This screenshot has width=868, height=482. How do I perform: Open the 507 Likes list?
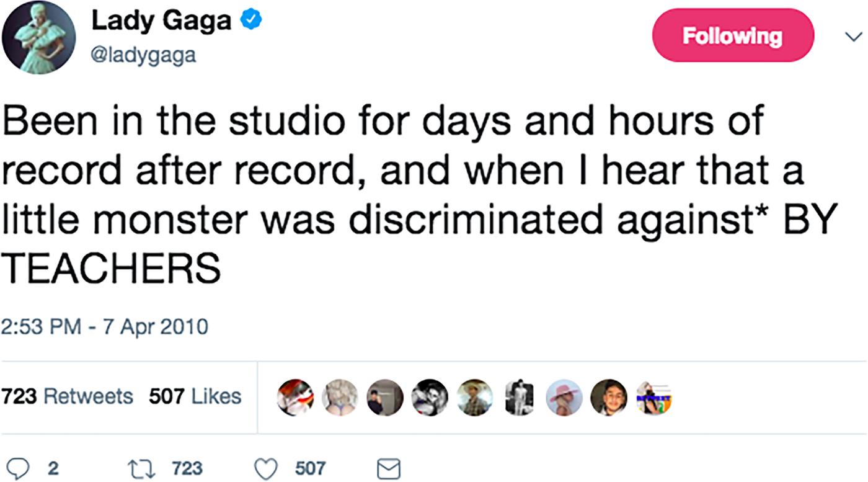[x=195, y=396]
